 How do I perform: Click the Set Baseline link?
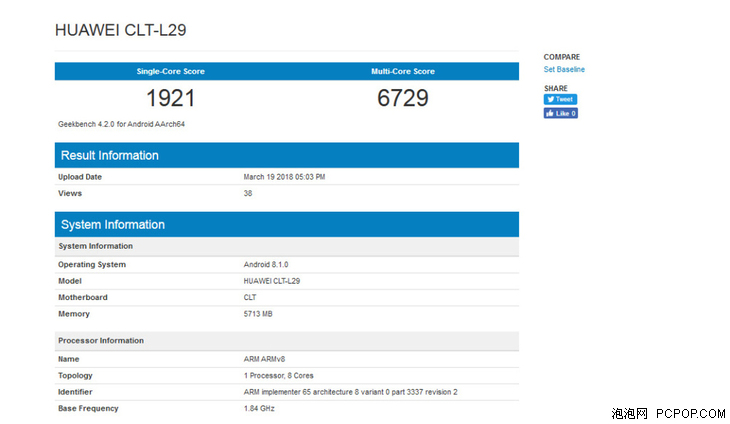564,69
